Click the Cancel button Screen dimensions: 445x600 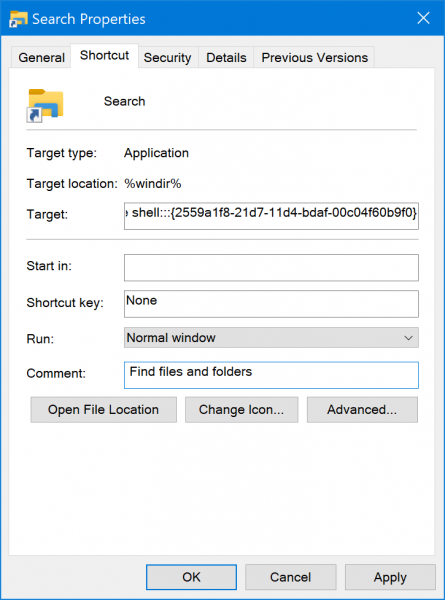290,577
